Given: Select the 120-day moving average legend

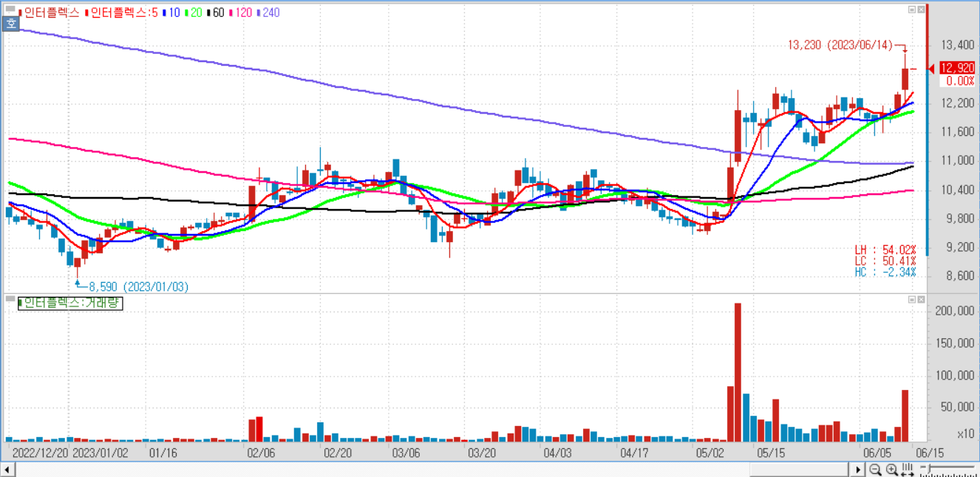Looking at the screenshot, I should tap(241, 13).
